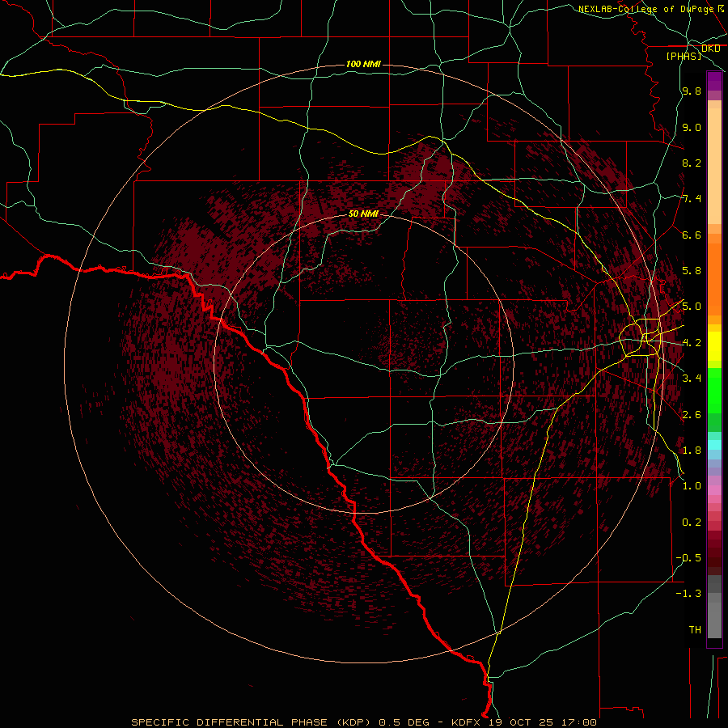The width and height of the screenshot is (728, 728).
Task: Click the 2.6 legend value
Action: [692, 415]
